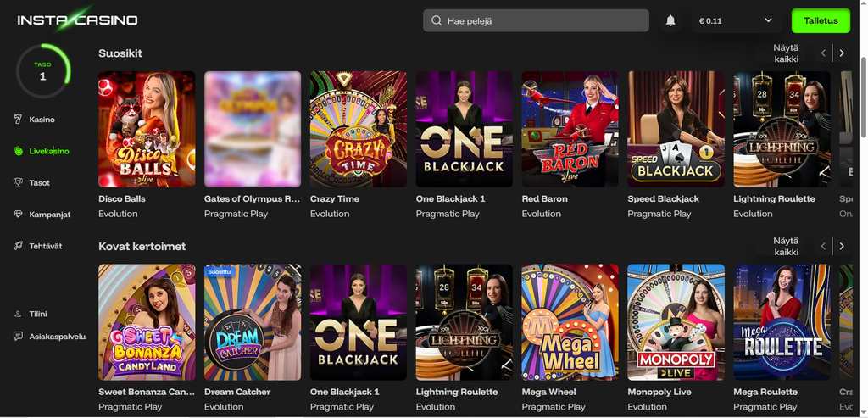The image size is (868, 418).
Task: Open Lightning Roulette thumbnail in Suosikit
Action: [782, 129]
